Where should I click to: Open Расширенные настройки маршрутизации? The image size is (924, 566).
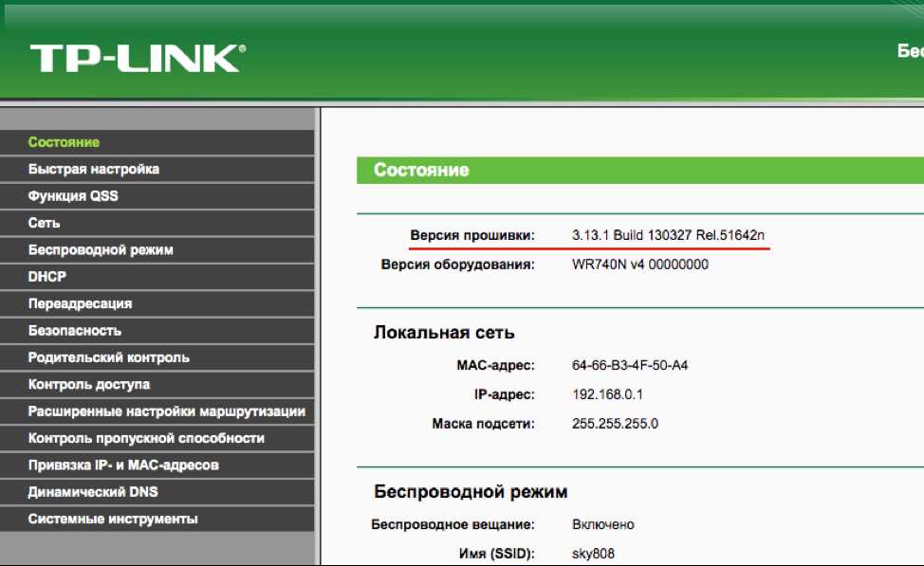pyautogui.click(x=157, y=411)
